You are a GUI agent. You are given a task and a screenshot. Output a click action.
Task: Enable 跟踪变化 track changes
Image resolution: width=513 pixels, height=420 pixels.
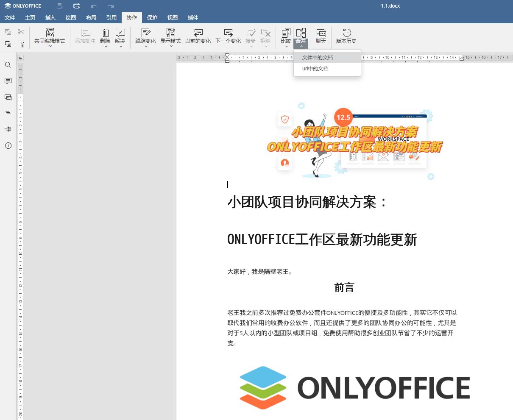(146, 36)
